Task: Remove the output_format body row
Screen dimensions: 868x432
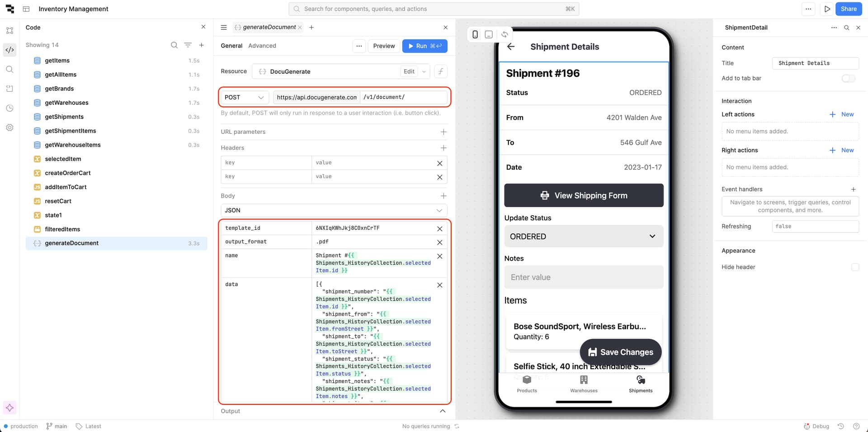Action: click(x=440, y=242)
